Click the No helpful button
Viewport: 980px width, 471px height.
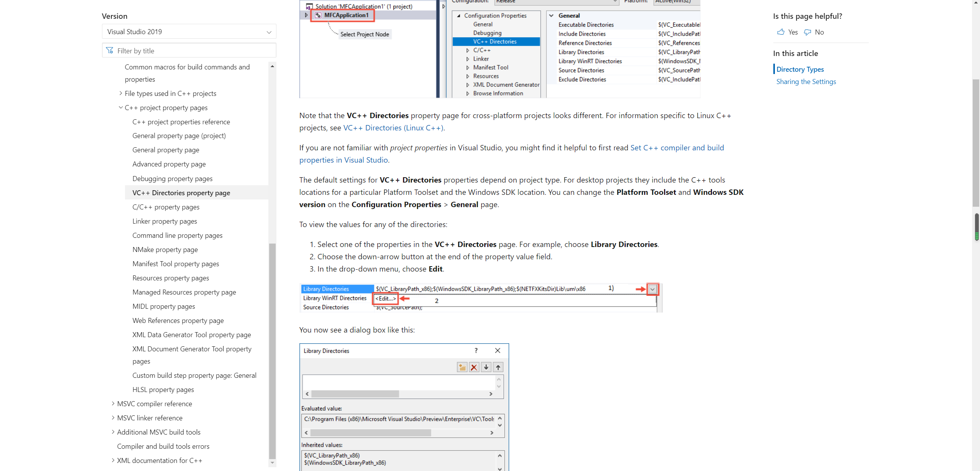pos(814,32)
